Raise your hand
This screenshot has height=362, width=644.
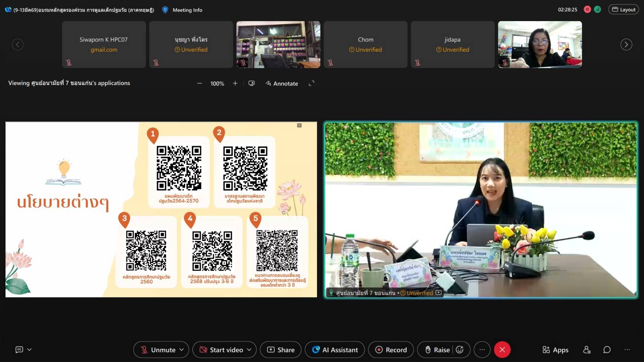[x=438, y=350]
